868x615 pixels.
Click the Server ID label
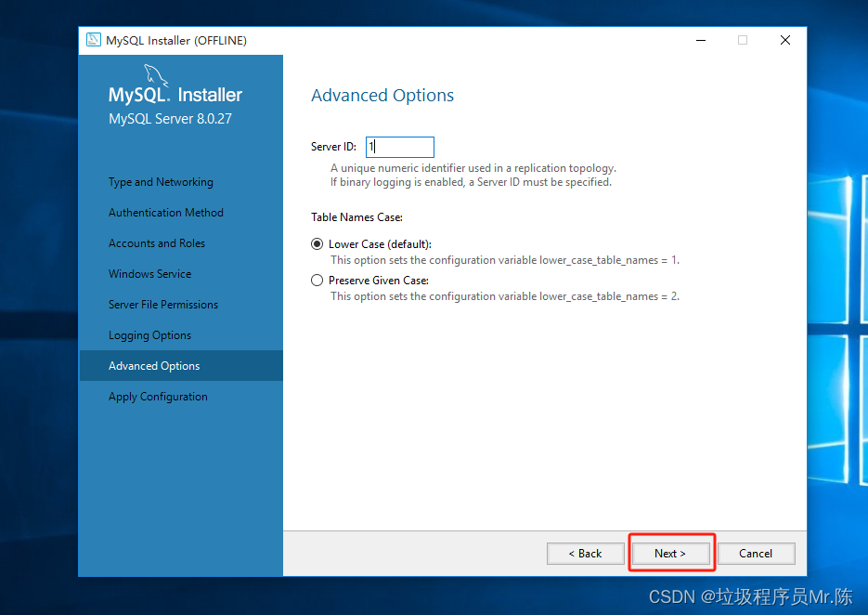point(334,147)
